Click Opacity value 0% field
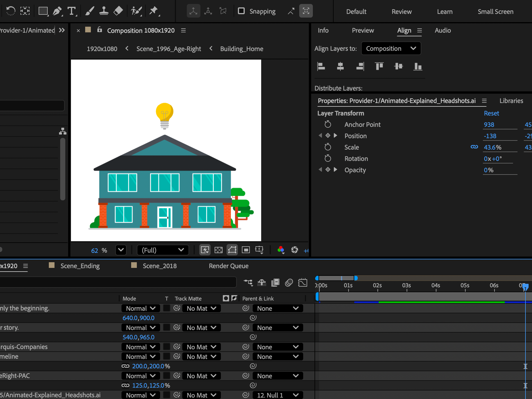This screenshot has height=399, width=532. 500,170
